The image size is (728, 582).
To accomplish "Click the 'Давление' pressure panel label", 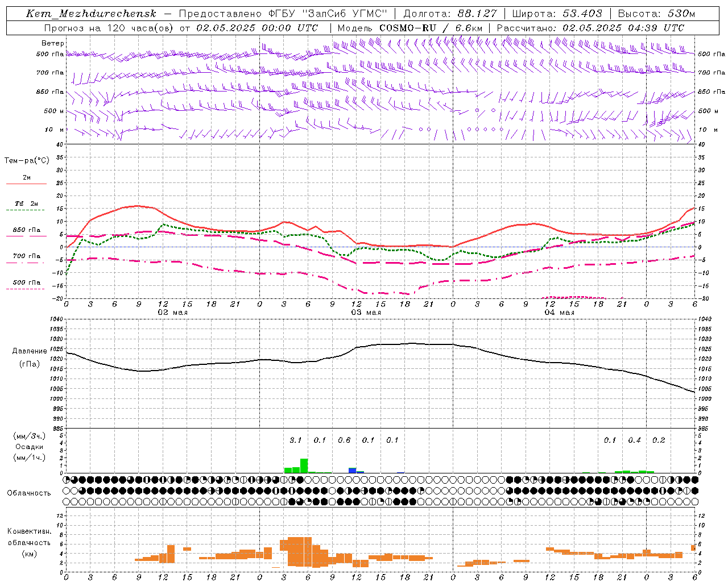I will [30, 351].
